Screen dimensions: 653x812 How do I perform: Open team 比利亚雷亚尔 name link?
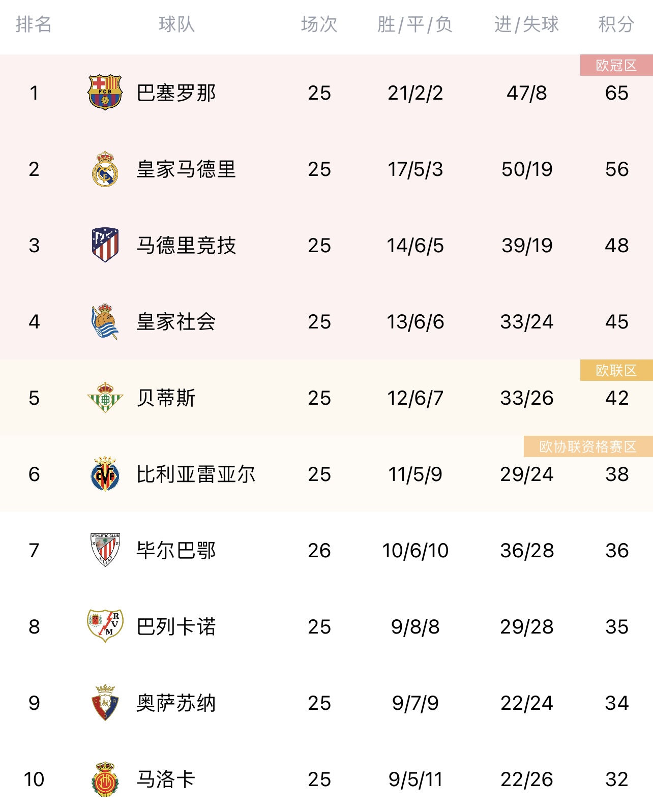coord(196,474)
